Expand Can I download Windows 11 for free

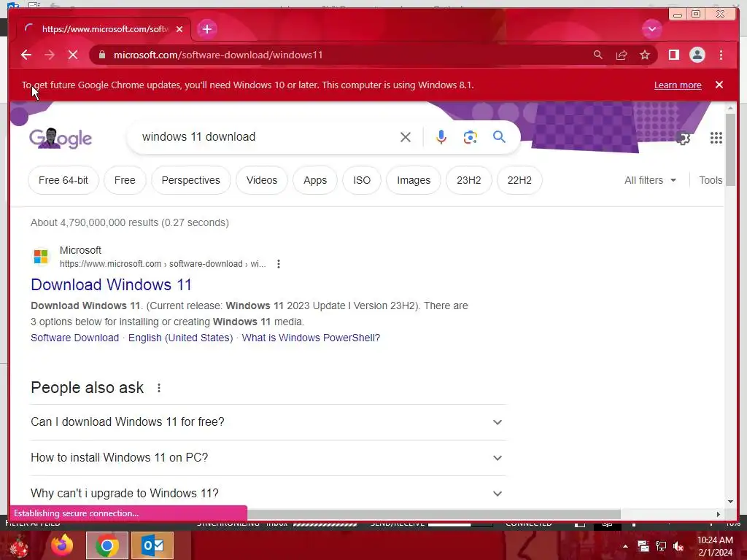tap(268, 422)
